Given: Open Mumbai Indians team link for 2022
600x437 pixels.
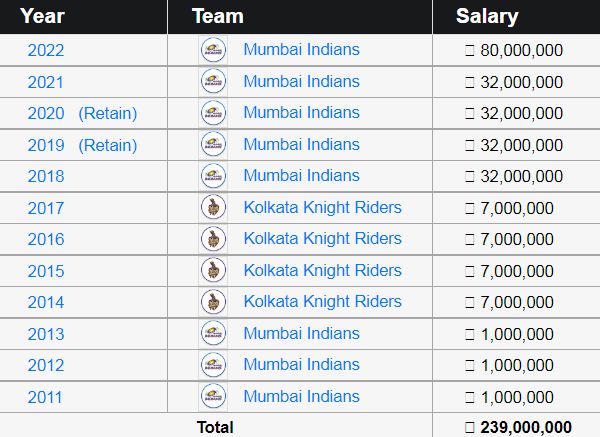Looking at the screenshot, I should 301,50.
